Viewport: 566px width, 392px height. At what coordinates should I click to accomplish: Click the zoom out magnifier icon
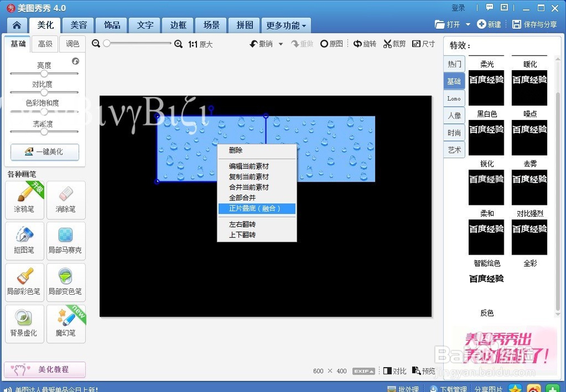coord(96,44)
